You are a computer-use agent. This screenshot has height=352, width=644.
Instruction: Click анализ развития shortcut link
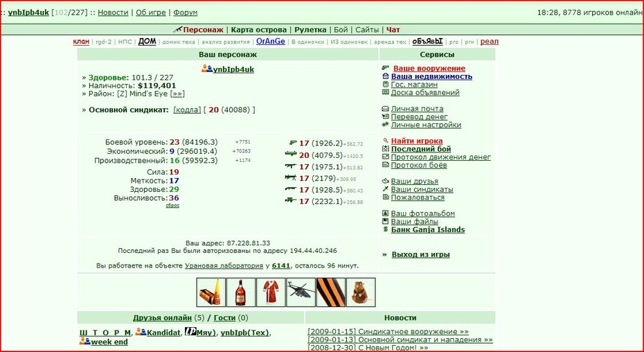tap(226, 42)
